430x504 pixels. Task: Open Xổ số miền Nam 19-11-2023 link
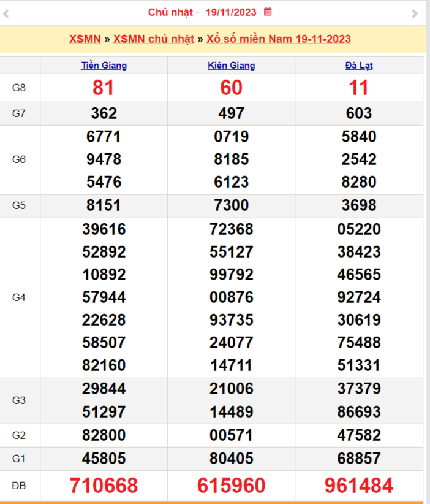click(x=279, y=39)
